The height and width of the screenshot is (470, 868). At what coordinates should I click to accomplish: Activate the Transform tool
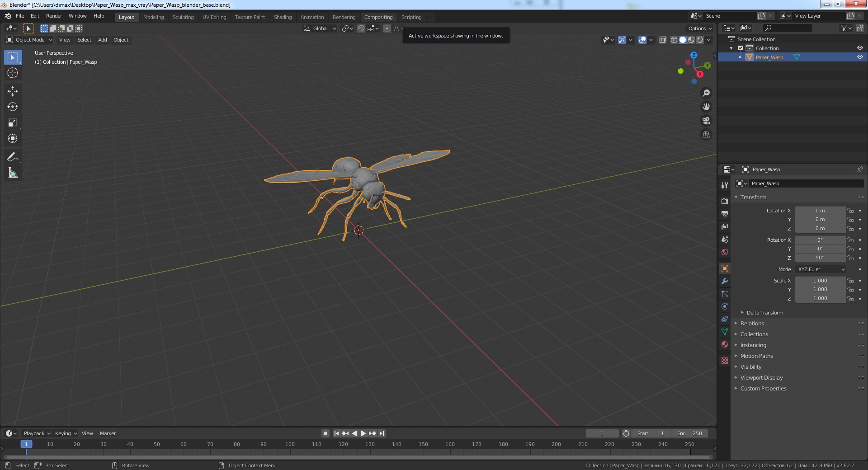[x=13, y=139]
